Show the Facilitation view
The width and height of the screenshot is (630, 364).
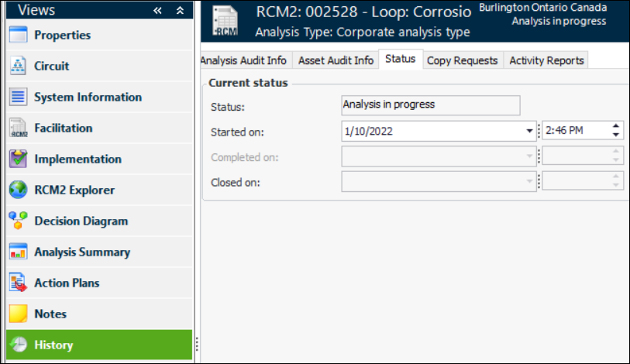pyautogui.click(x=99, y=128)
